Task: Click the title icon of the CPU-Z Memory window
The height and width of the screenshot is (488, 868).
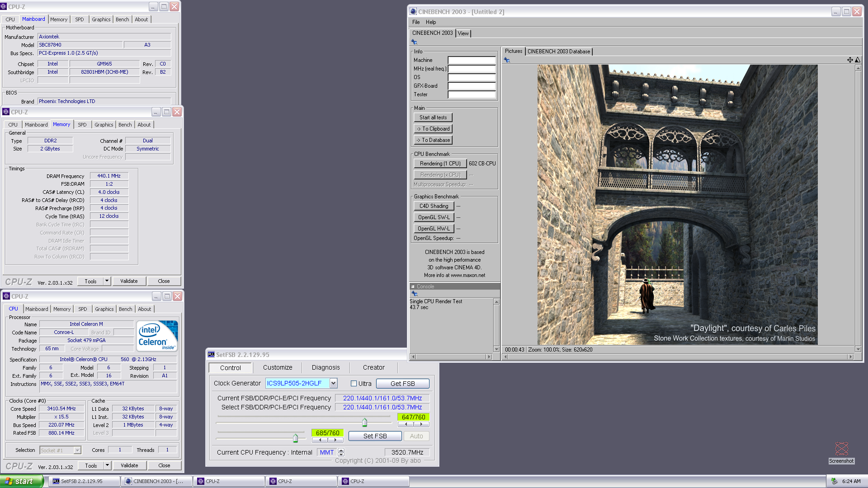Action: pos(6,112)
